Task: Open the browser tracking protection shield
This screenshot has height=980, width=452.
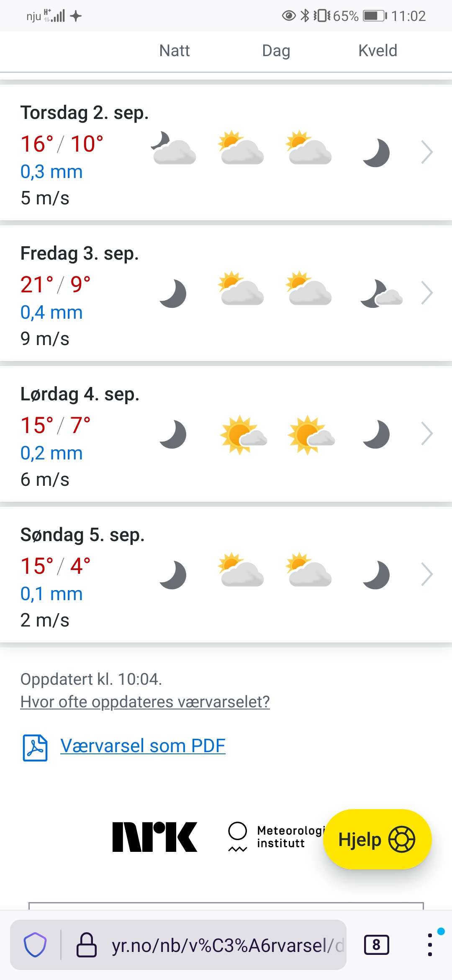Action: coord(35,945)
